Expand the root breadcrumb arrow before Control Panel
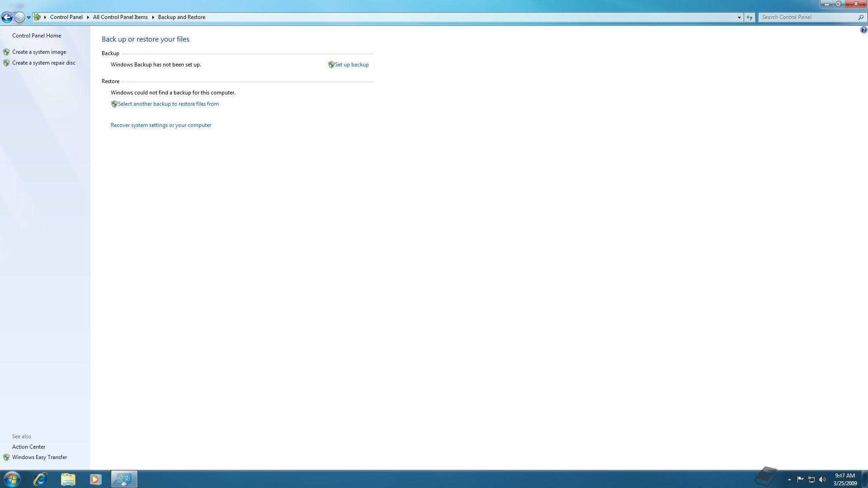 pos(45,17)
